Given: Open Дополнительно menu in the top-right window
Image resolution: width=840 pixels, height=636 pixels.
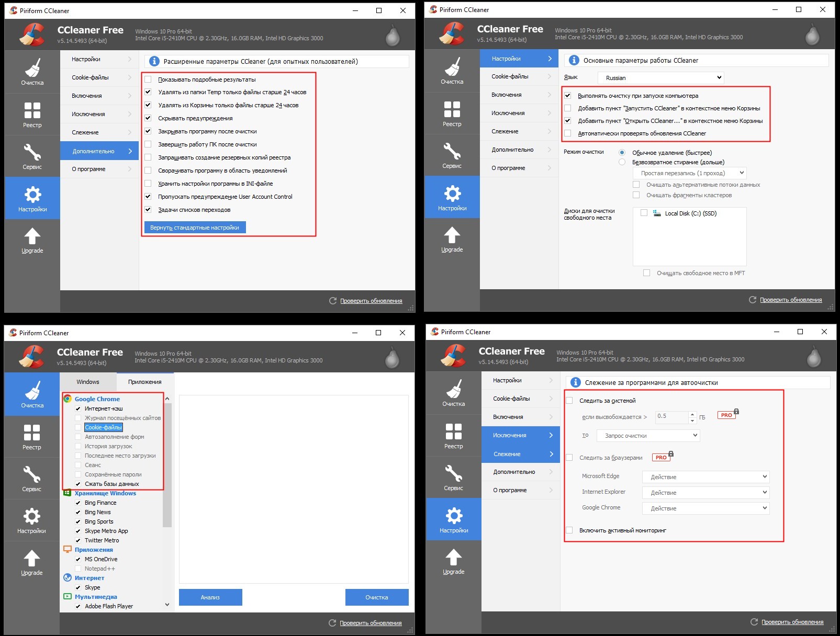Looking at the screenshot, I should point(519,150).
